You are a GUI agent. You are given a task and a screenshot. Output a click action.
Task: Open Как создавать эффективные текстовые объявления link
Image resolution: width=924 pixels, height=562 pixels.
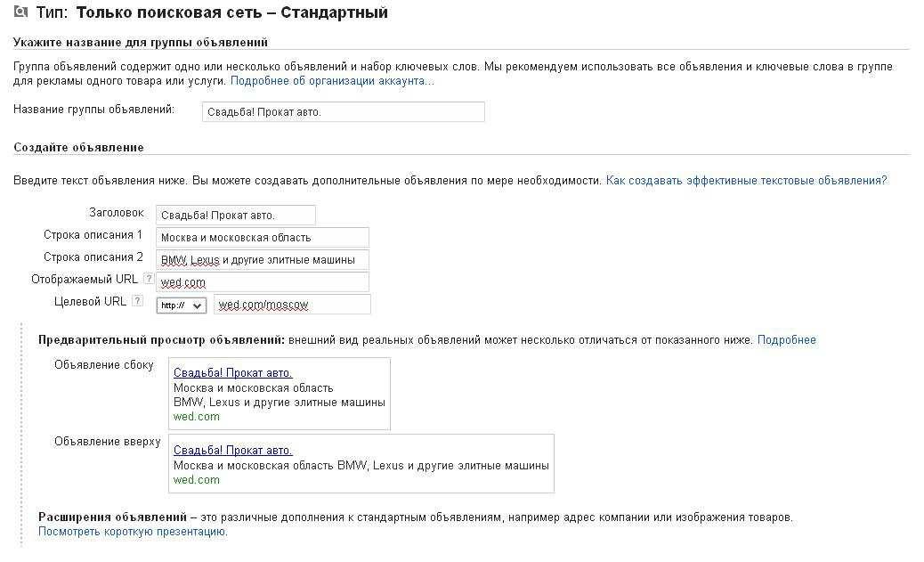tap(746, 180)
